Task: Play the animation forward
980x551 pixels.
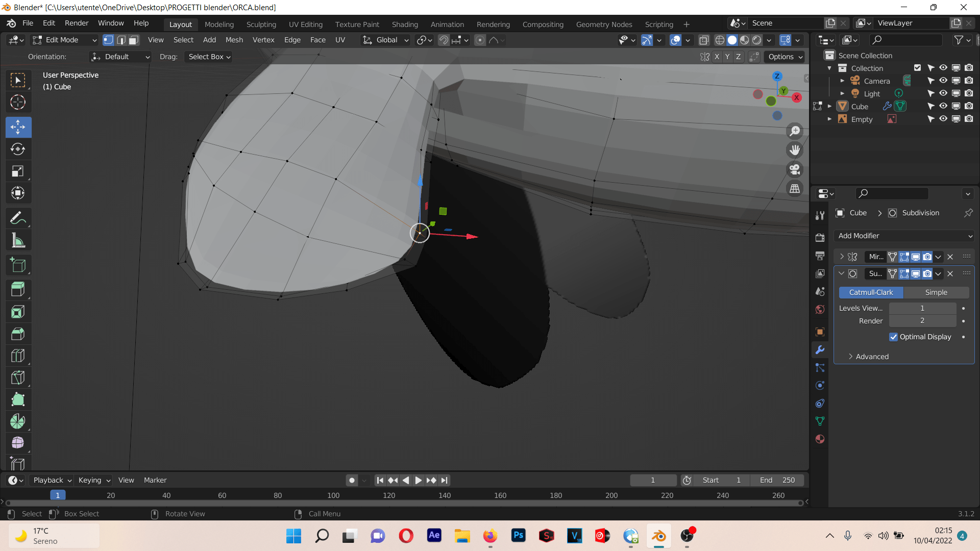Action: pyautogui.click(x=418, y=480)
